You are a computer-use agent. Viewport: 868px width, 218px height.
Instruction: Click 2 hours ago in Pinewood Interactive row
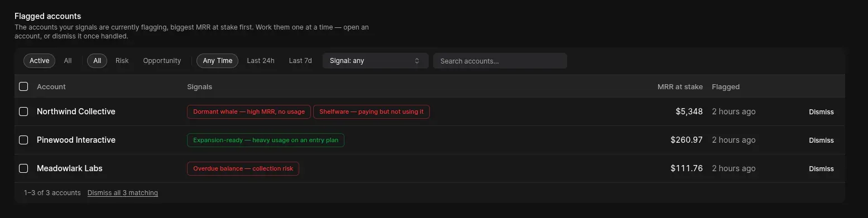733,140
